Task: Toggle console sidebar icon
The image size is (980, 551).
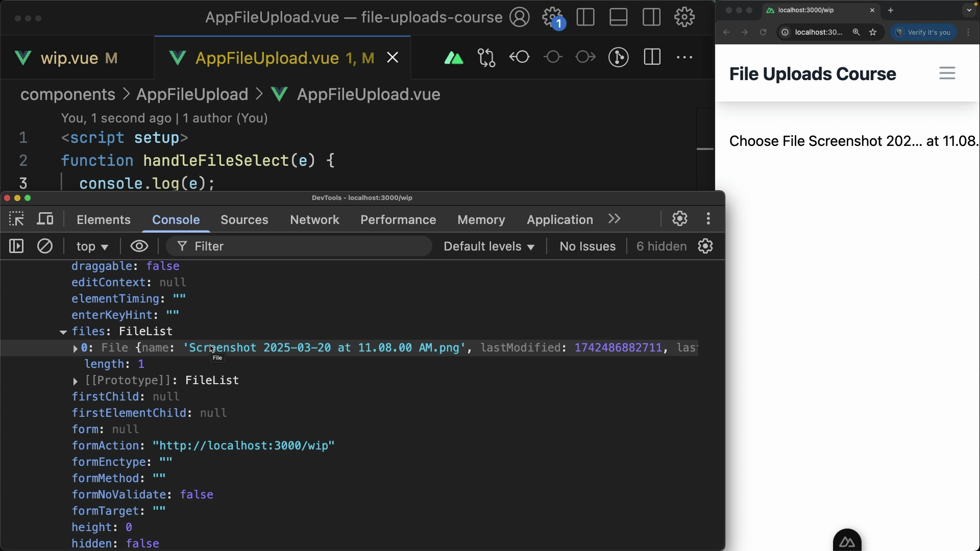Action: (16, 246)
